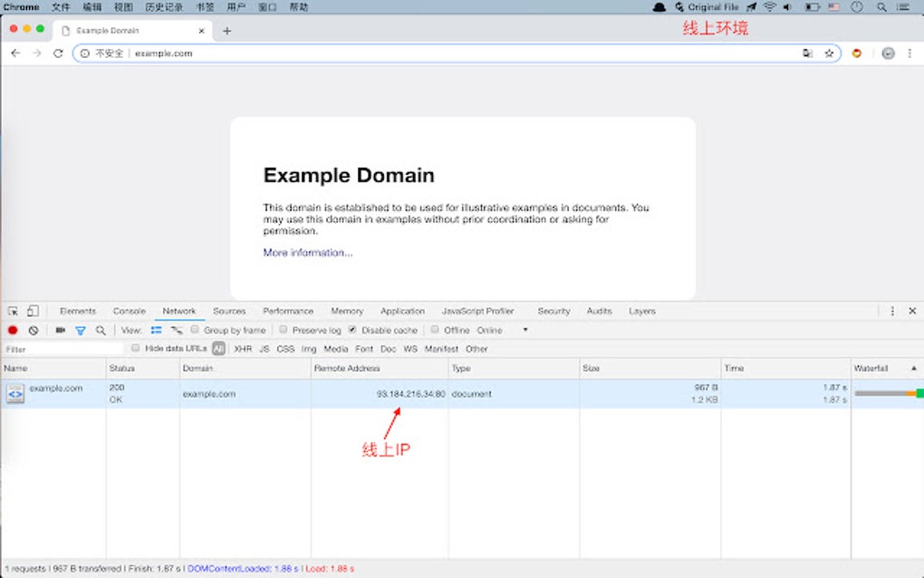Image resolution: width=924 pixels, height=578 pixels.
Task: Open network search magnifier
Action: 101,330
